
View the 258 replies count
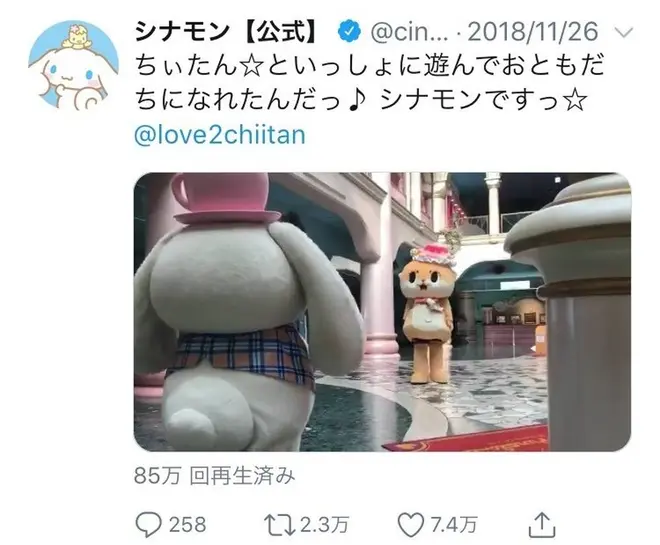point(187,524)
